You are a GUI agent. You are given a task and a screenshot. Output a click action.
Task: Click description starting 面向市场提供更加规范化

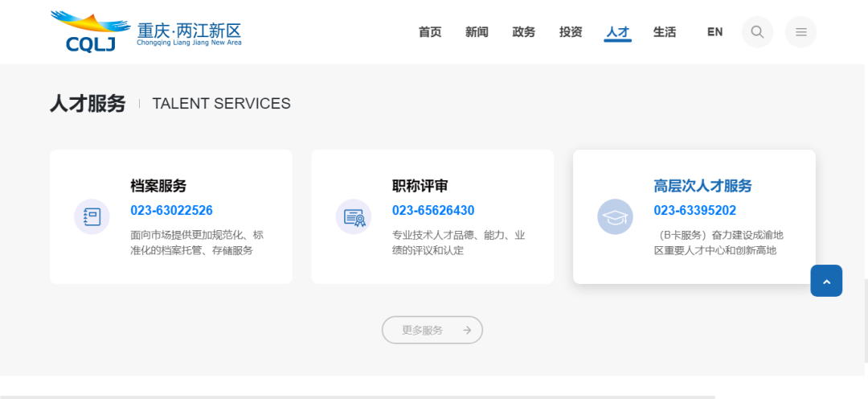coord(197,243)
